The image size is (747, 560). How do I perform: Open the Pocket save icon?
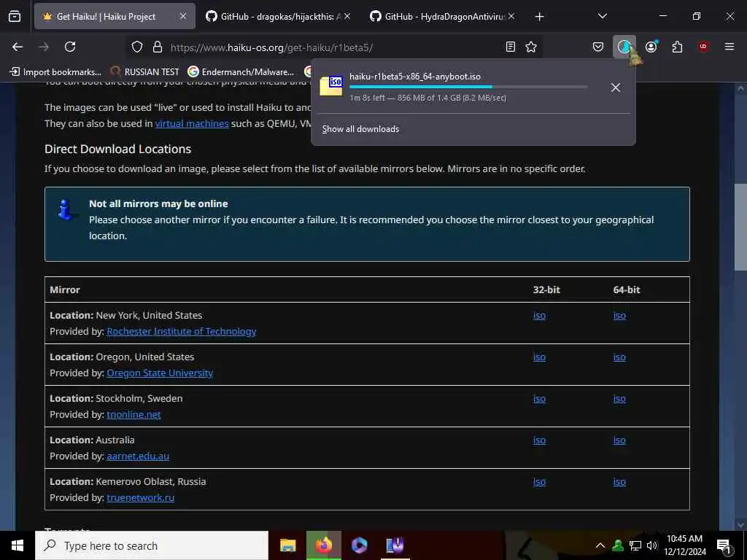598,47
